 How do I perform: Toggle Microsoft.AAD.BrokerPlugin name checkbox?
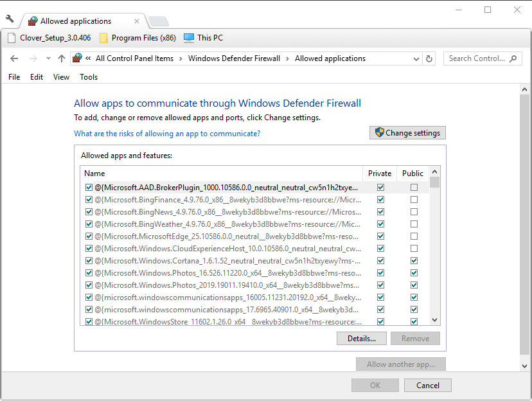[x=89, y=187]
